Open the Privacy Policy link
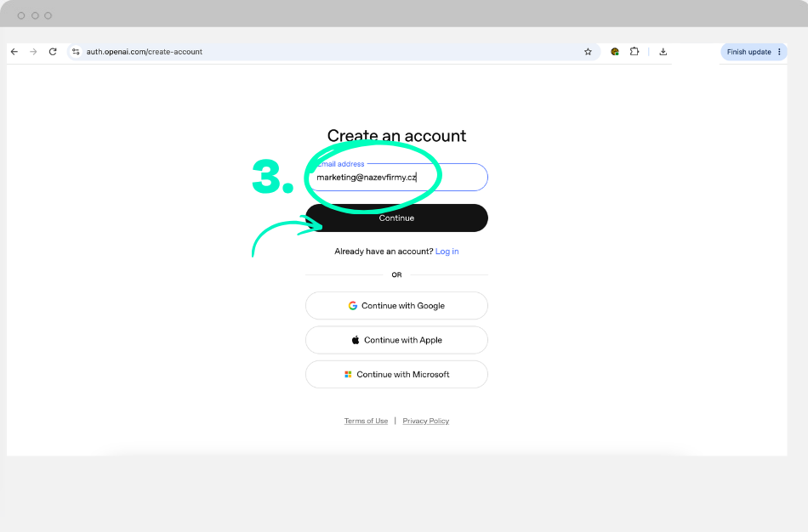The height and width of the screenshot is (532, 808). tap(425, 421)
